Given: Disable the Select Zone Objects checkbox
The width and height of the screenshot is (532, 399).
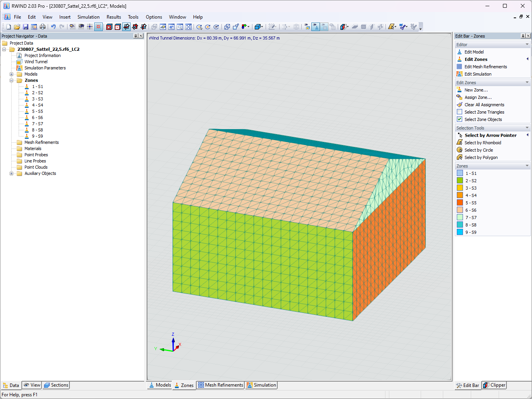Looking at the screenshot, I should point(460,119).
